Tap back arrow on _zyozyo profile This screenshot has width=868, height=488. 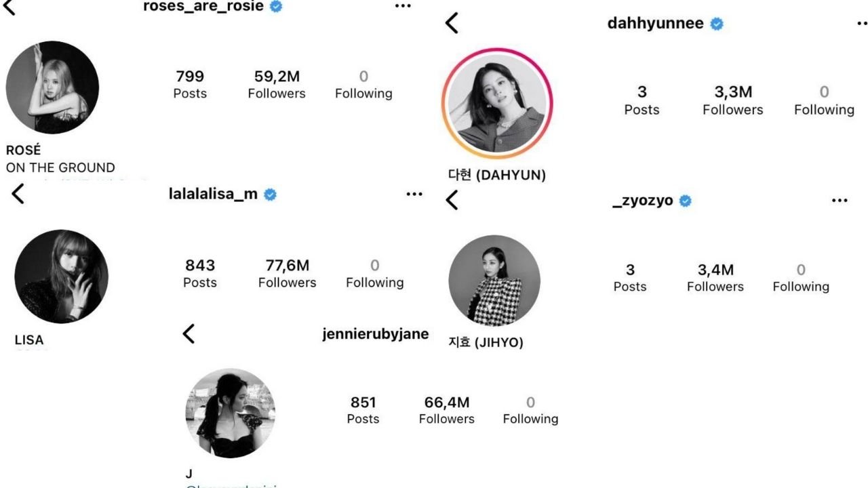click(x=452, y=200)
